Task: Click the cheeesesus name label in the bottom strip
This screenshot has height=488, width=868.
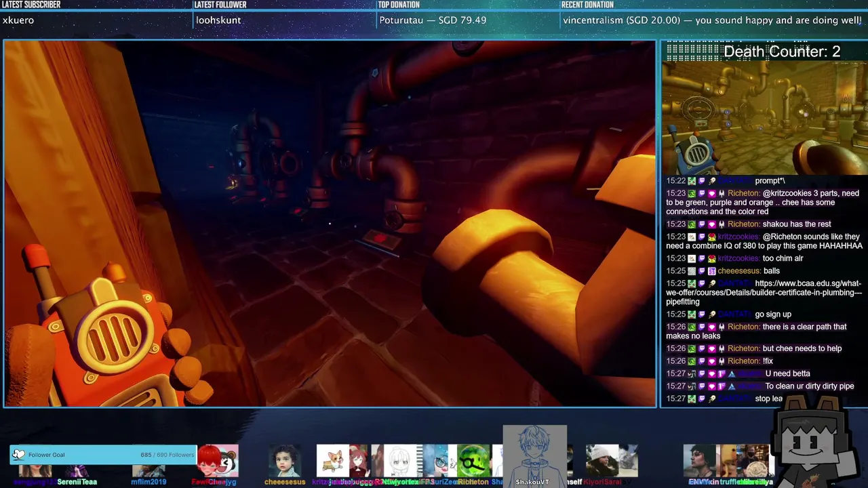Action: 285,482
